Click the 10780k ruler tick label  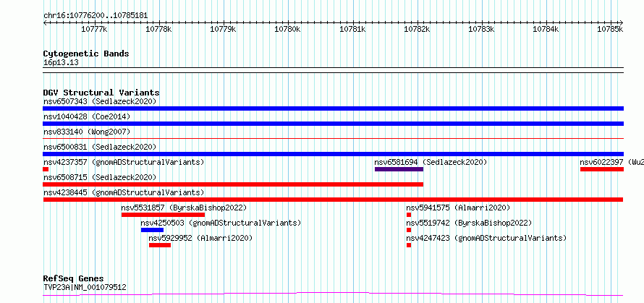coord(288,29)
